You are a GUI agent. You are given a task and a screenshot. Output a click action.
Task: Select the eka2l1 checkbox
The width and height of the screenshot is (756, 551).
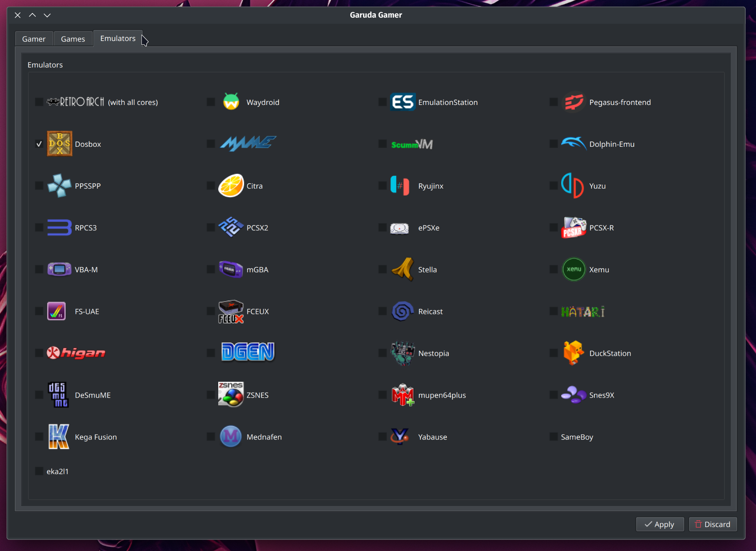coord(39,471)
